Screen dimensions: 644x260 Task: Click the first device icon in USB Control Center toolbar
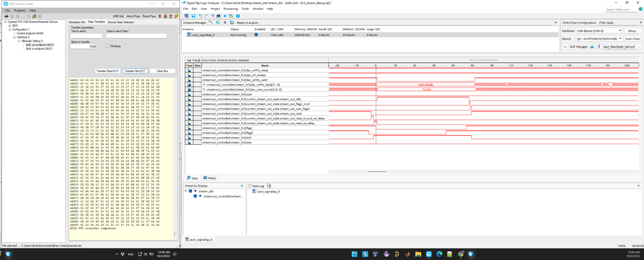pyautogui.click(x=6, y=16)
